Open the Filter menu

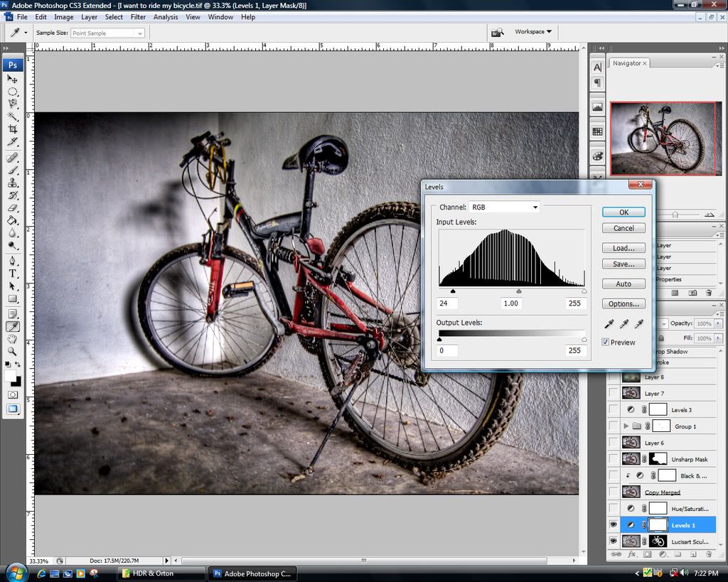coord(138,17)
